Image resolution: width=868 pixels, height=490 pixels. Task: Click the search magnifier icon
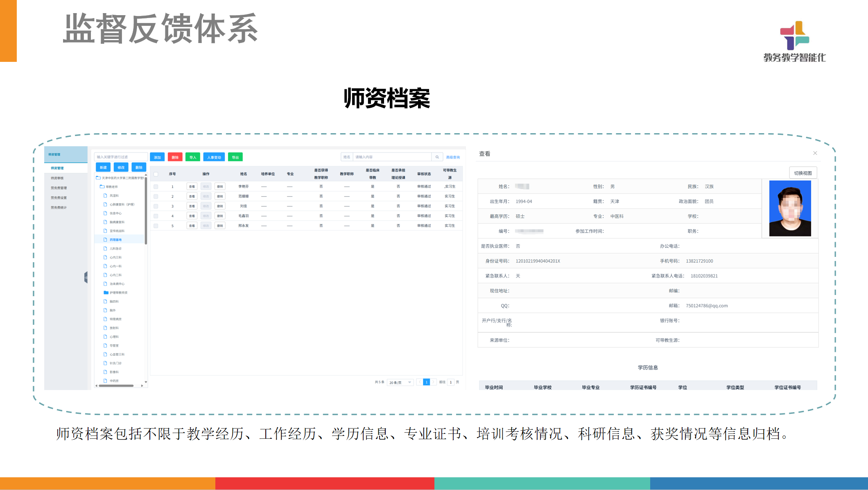click(x=437, y=157)
